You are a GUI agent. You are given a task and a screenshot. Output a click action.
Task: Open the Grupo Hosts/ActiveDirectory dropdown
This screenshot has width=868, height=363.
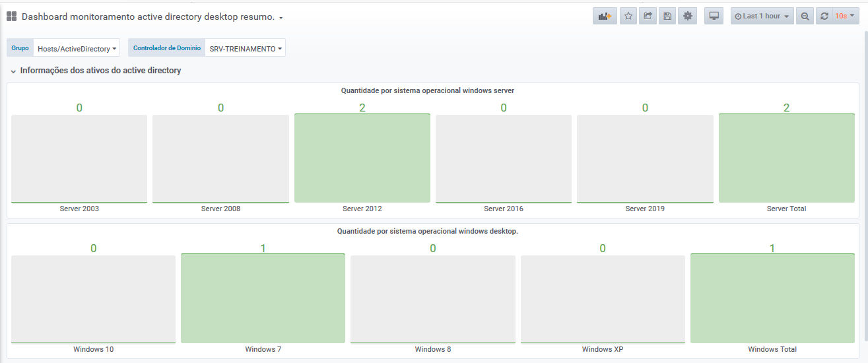pos(77,48)
